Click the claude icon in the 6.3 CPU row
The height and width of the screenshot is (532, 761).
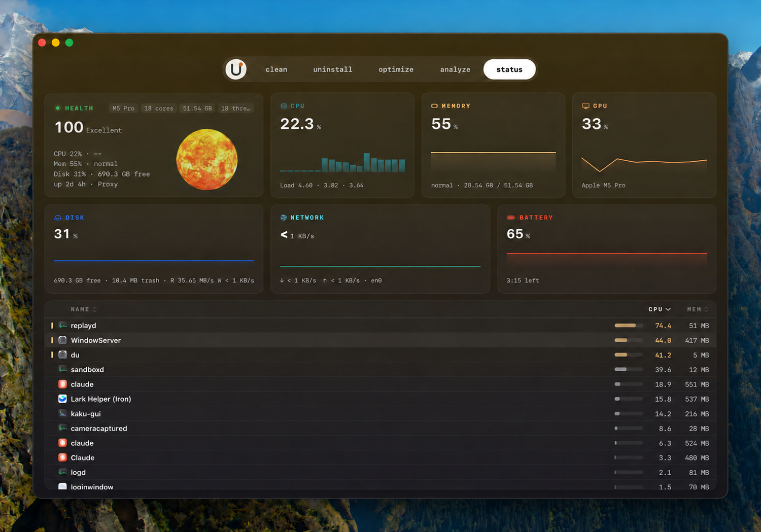[62, 443]
